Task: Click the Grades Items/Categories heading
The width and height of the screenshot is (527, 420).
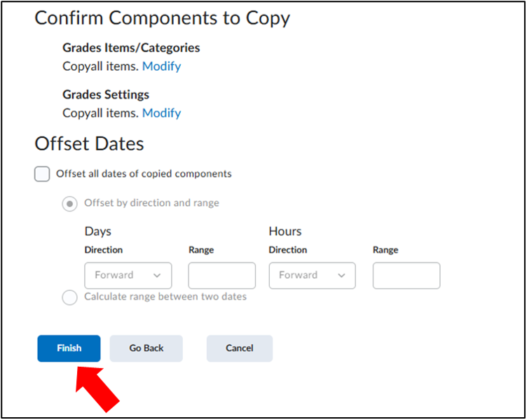Action: pos(131,48)
